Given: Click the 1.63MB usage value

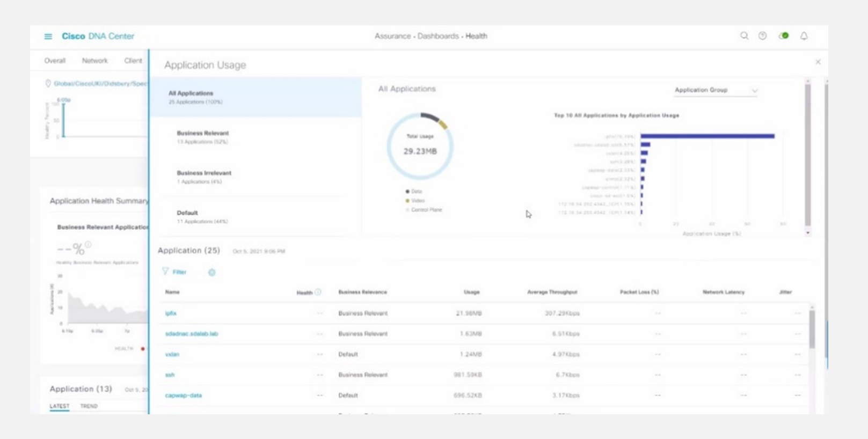Looking at the screenshot, I should [x=471, y=334].
